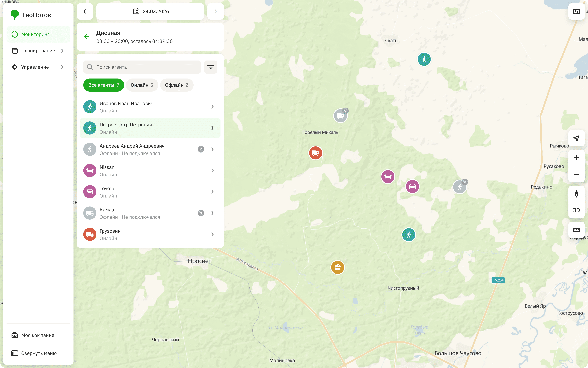
Task: Select the Камаз agent name
Action: click(x=107, y=210)
